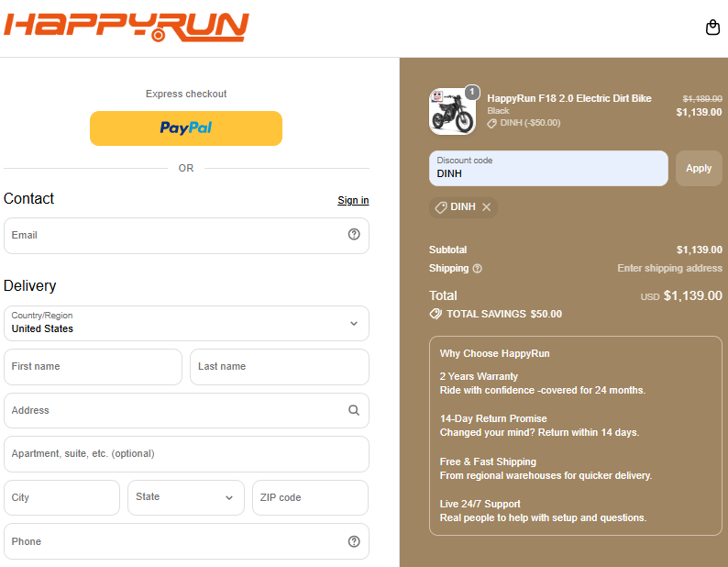Click the Address input field
728x567 pixels.
(186, 410)
